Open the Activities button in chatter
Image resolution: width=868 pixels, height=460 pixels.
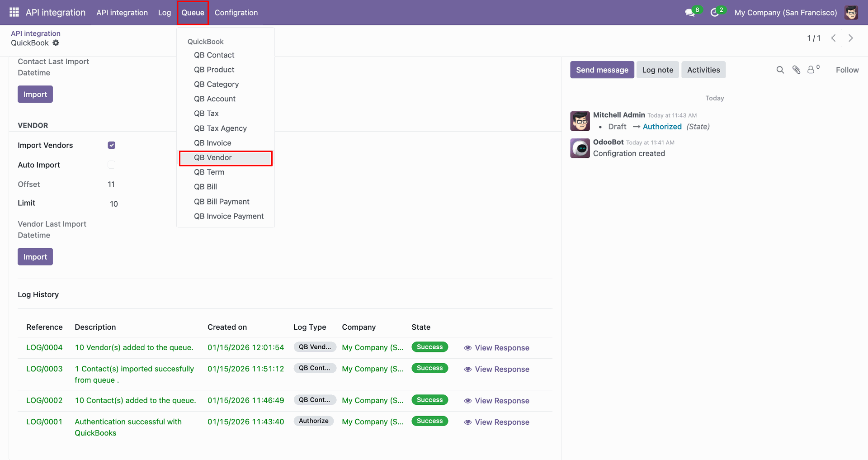703,70
